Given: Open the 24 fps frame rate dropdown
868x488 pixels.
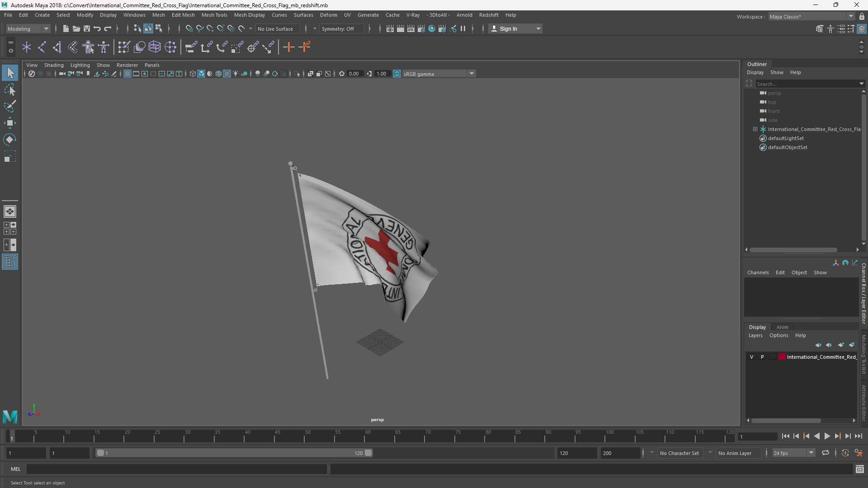Looking at the screenshot, I should click(793, 453).
